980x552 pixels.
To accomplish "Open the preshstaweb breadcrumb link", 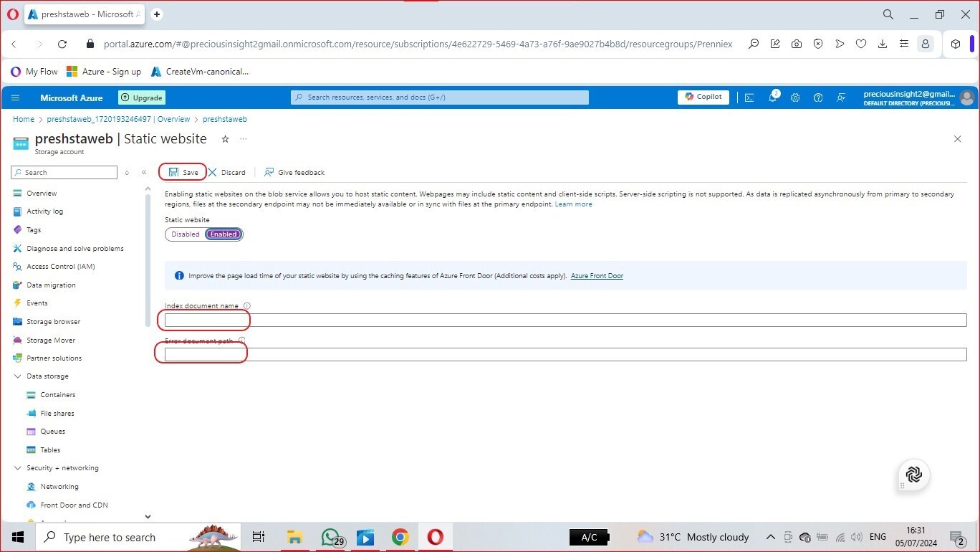I will pos(224,119).
